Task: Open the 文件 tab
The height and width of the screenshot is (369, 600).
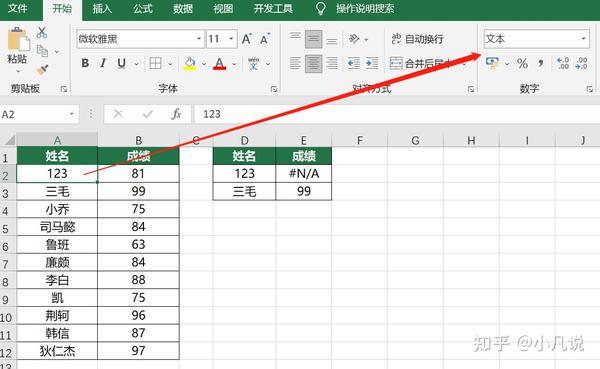Action: [x=17, y=8]
